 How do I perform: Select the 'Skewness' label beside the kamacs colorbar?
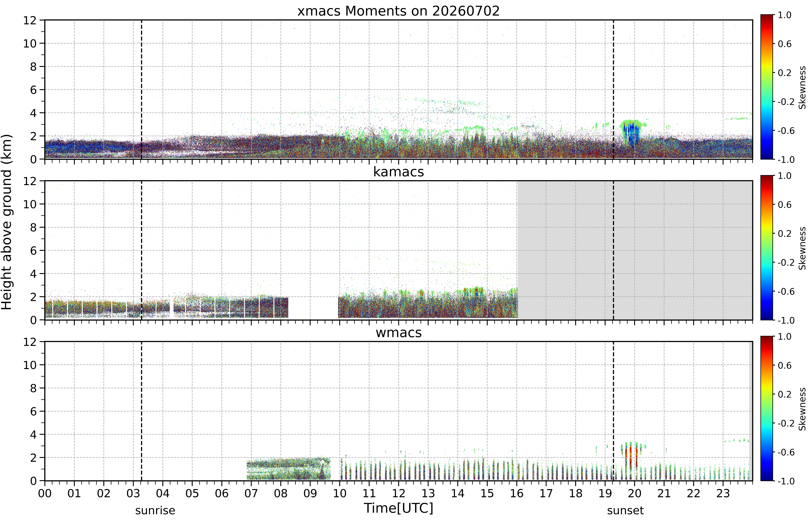coord(802,248)
